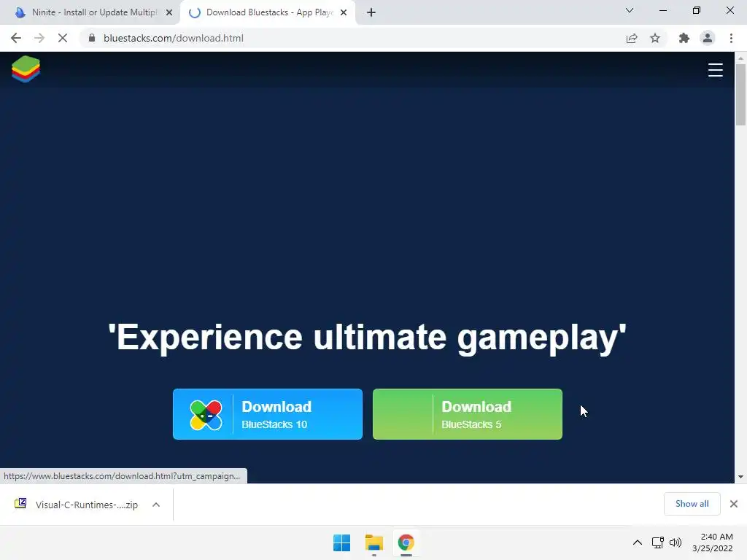Image resolution: width=747 pixels, height=560 pixels.
Task: Click the forward navigation arrow
Action: [x=39, y=38]
